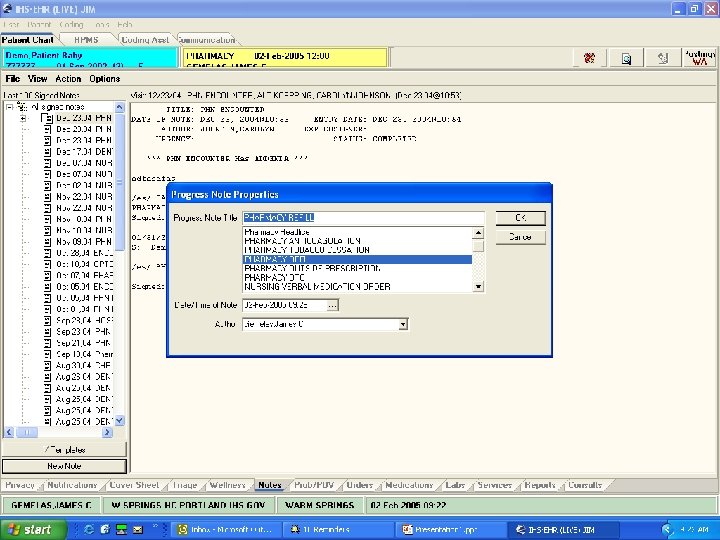Screen dimensions: 720x540
Task: Switch to the Presentation ppt taskbar button
Action: click(x=450, y=529)
